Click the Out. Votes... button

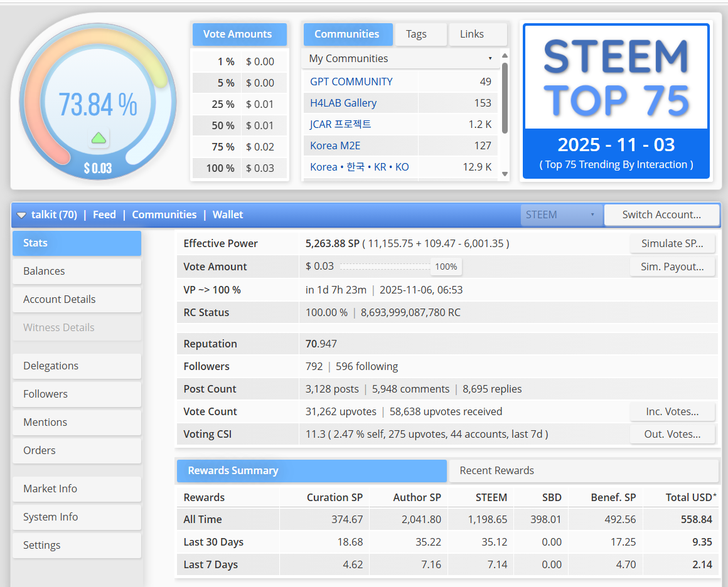click(x=672, y=435)
